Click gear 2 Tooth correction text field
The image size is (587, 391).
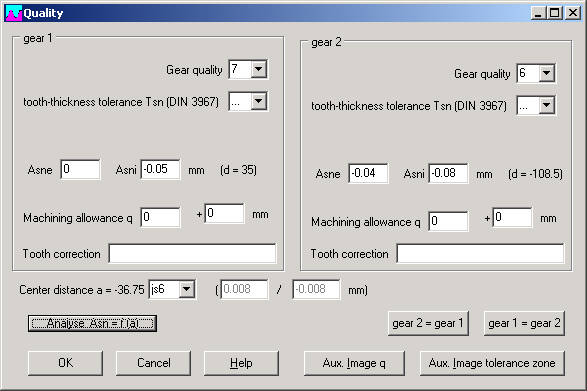click(x=480, y=254)
